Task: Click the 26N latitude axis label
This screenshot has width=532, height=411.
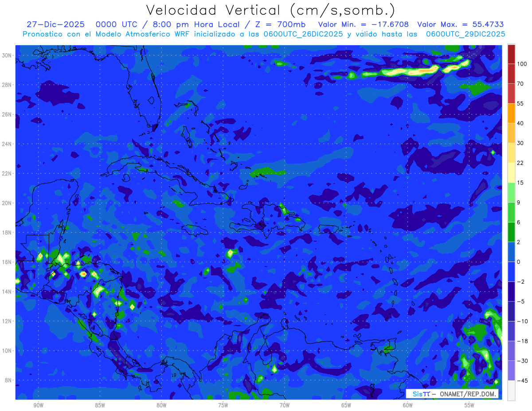Action: (x=8, y=114)
